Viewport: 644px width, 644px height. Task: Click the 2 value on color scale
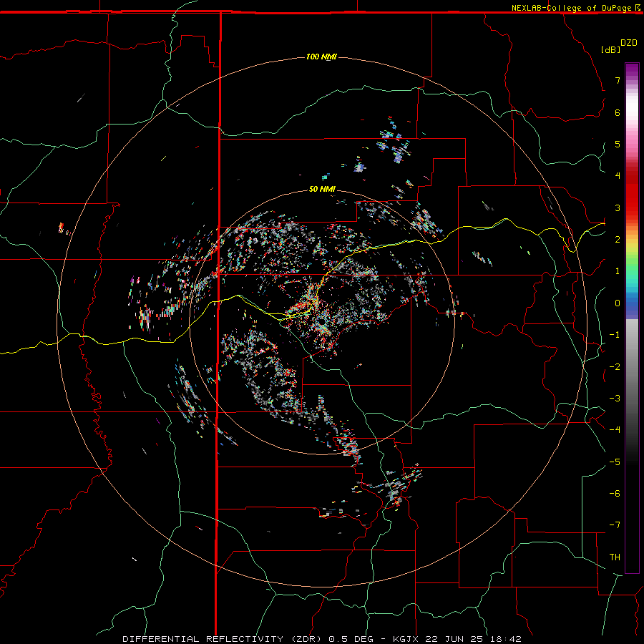618,240
